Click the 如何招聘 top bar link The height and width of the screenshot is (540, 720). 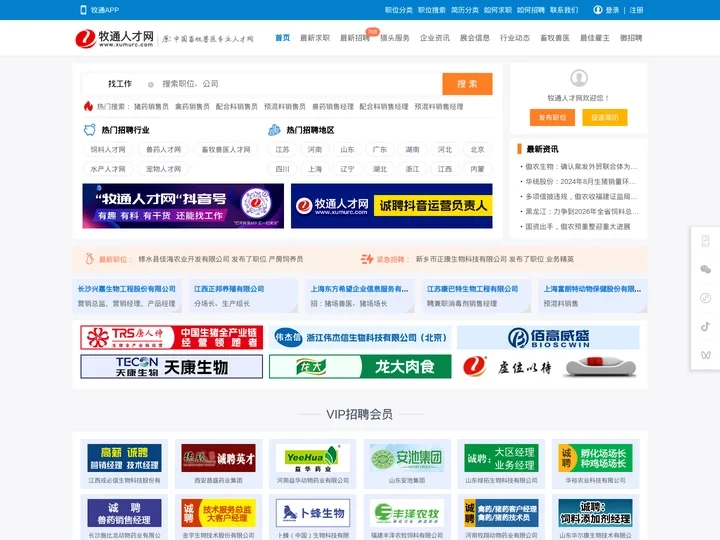[x=531, y=10]
